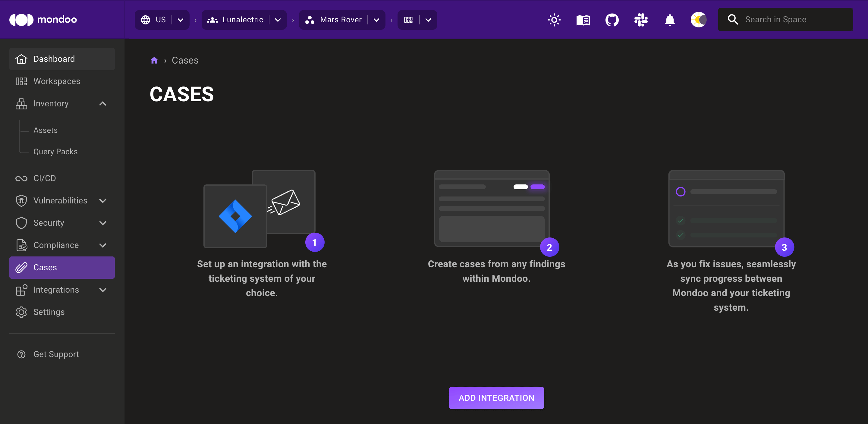Click the Compliance document icon
Viewport: 868px width, 424px height.
click(x=21, y=245)
